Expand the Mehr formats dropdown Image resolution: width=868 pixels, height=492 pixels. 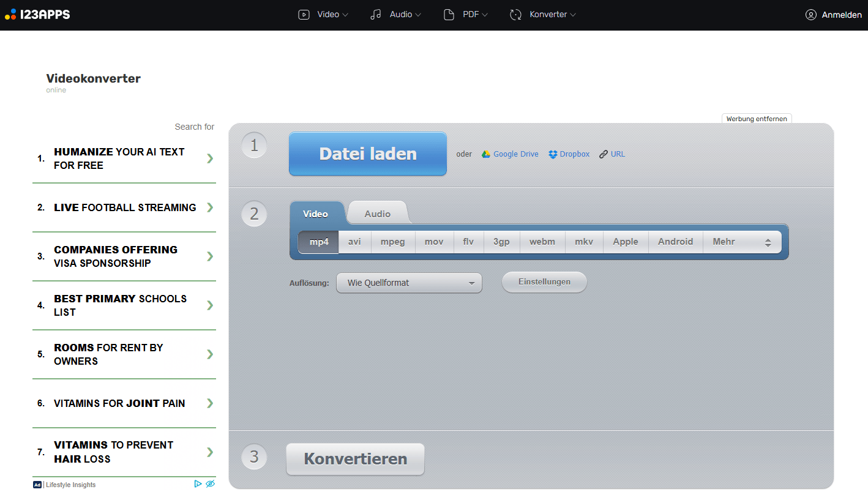pyautogui.click(x=741, y=242)
